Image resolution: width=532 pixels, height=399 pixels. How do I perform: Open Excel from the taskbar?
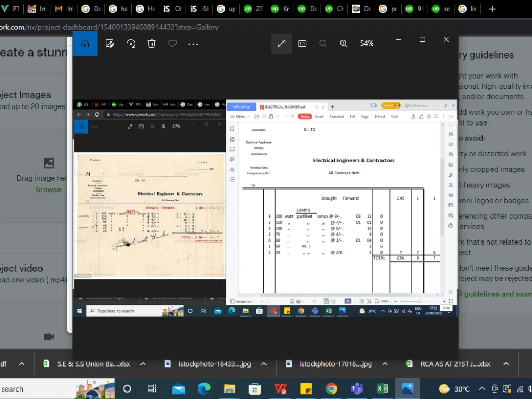tap(383, 389)
